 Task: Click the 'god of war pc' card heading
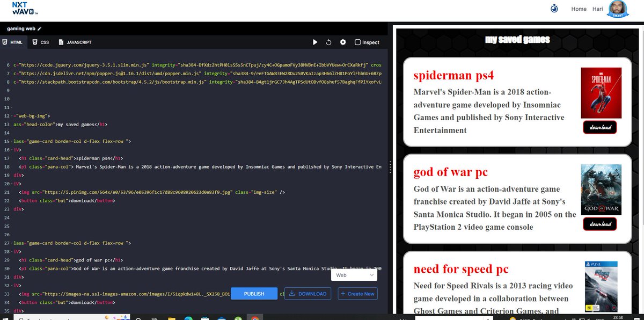[451, 172]
